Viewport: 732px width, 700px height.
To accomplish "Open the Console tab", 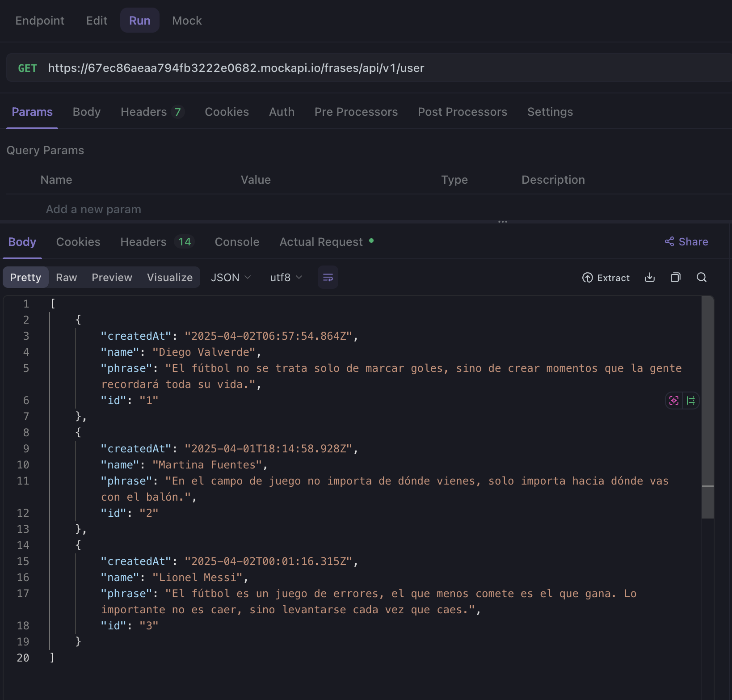I will point(237,242).
